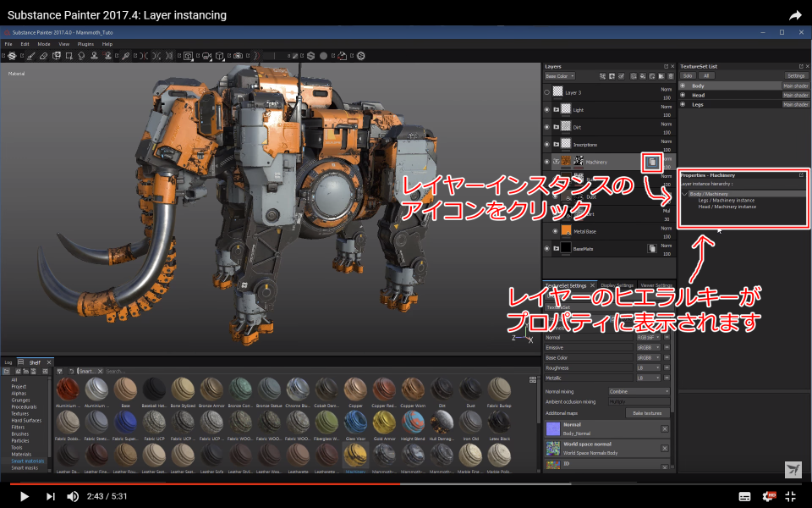
Task: Delete layer with the trash icon
Action: click(x=671, y=76)
